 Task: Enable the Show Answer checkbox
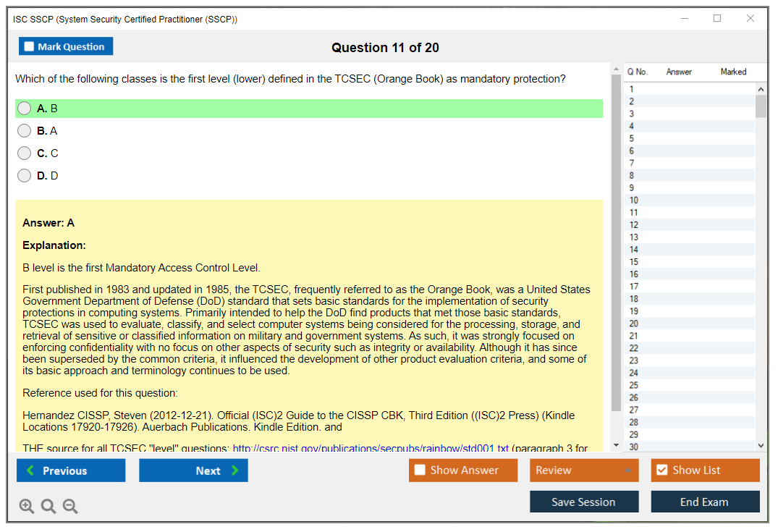pyautogui.click(x=420, y=470)
